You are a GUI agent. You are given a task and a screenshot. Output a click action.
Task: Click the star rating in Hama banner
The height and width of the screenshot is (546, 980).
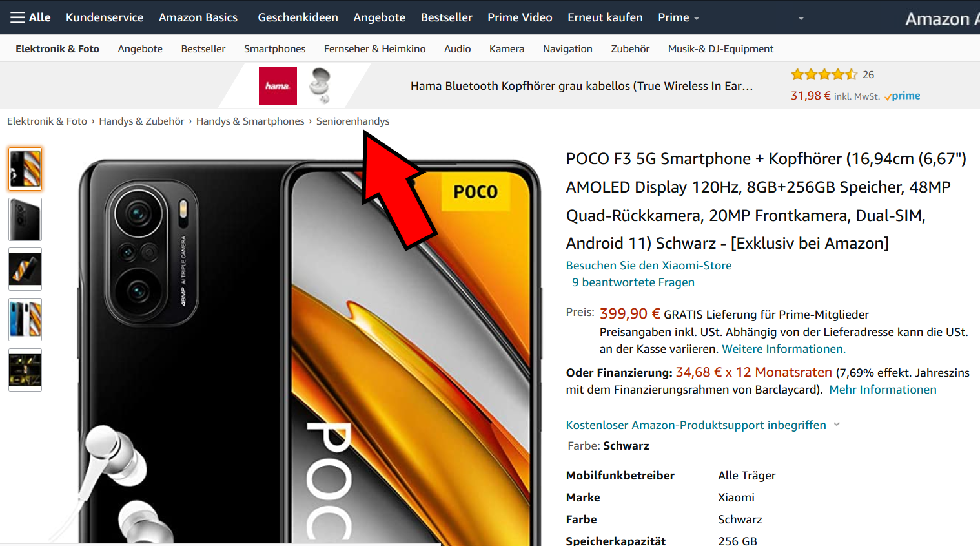(824, 74)
